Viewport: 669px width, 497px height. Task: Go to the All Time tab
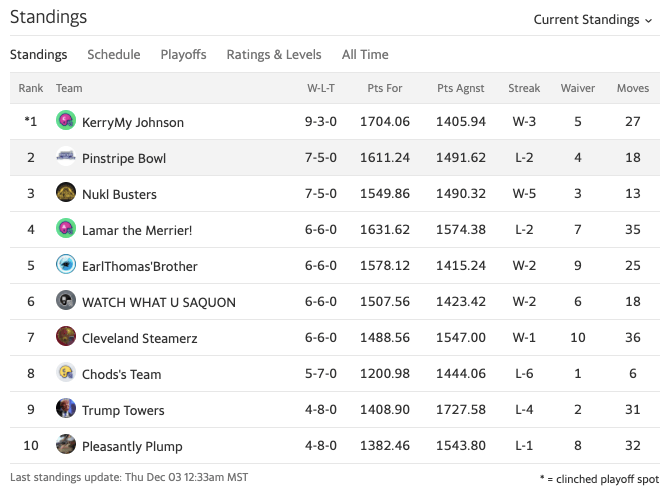pos(365,55)
